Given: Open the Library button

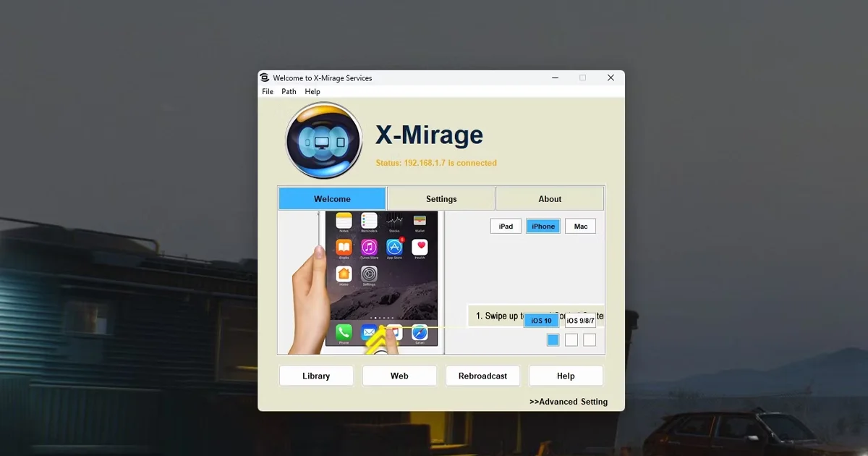Looking at the screenshot, I should [x=316, y=376].
